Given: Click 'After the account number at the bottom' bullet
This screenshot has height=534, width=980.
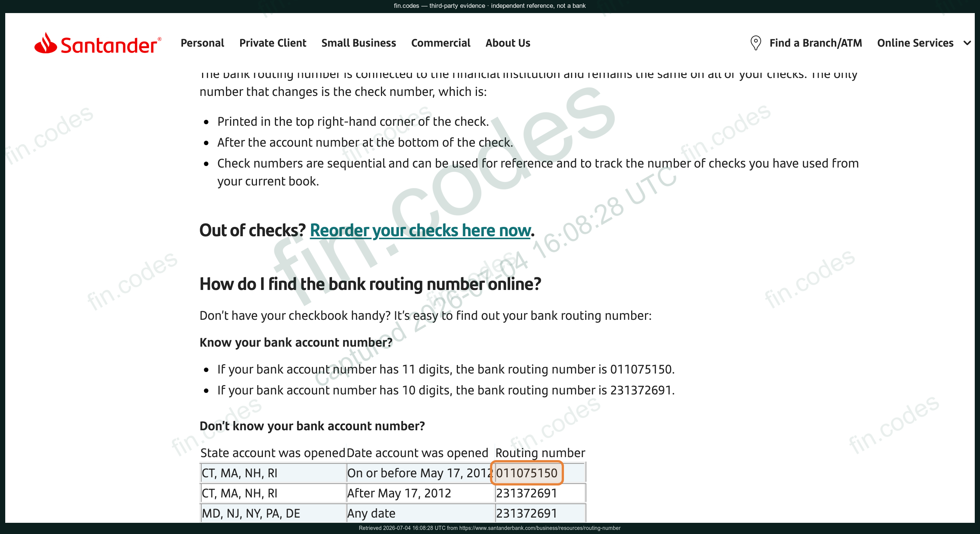Looking at the screenshot, I should click(x=365, y=142).
